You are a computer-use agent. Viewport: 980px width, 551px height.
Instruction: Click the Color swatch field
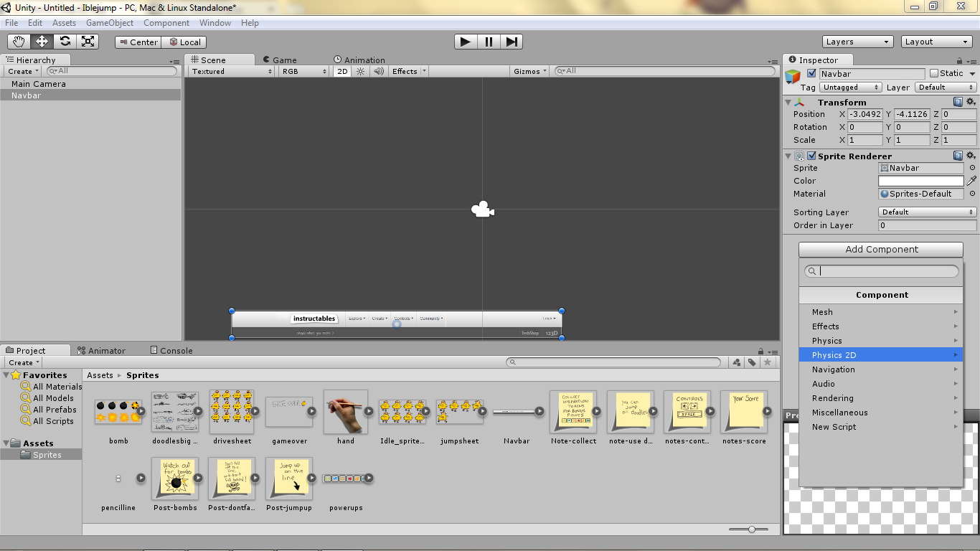pyautogui.click(x=921, y=181)
